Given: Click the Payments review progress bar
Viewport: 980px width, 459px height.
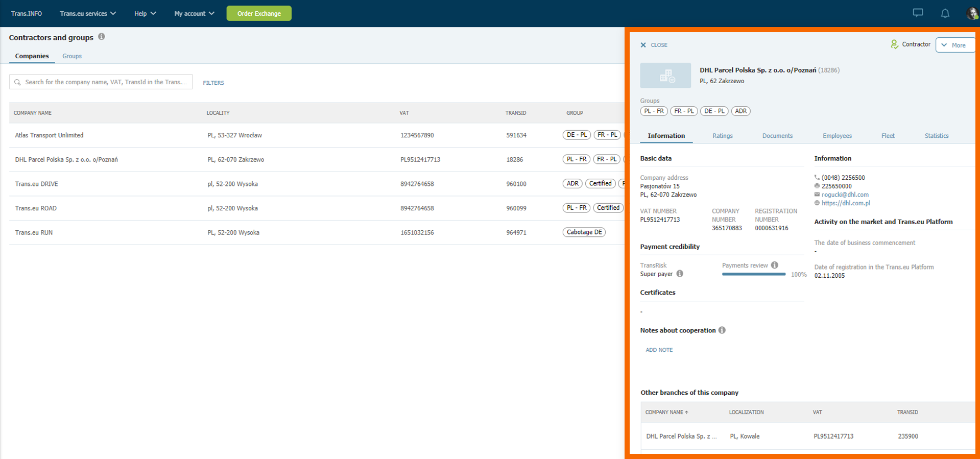Looking at the screenshot, I should pyautogui.click(x=753, y=274).
